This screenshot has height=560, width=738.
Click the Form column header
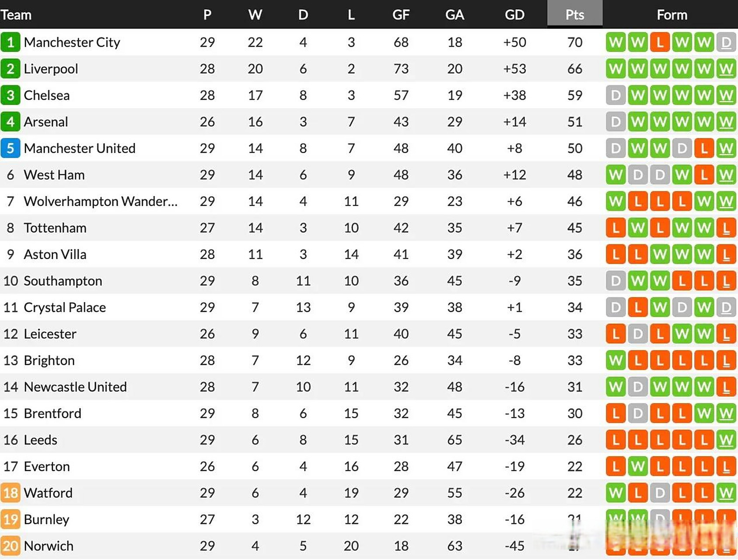tap(672, 15)
